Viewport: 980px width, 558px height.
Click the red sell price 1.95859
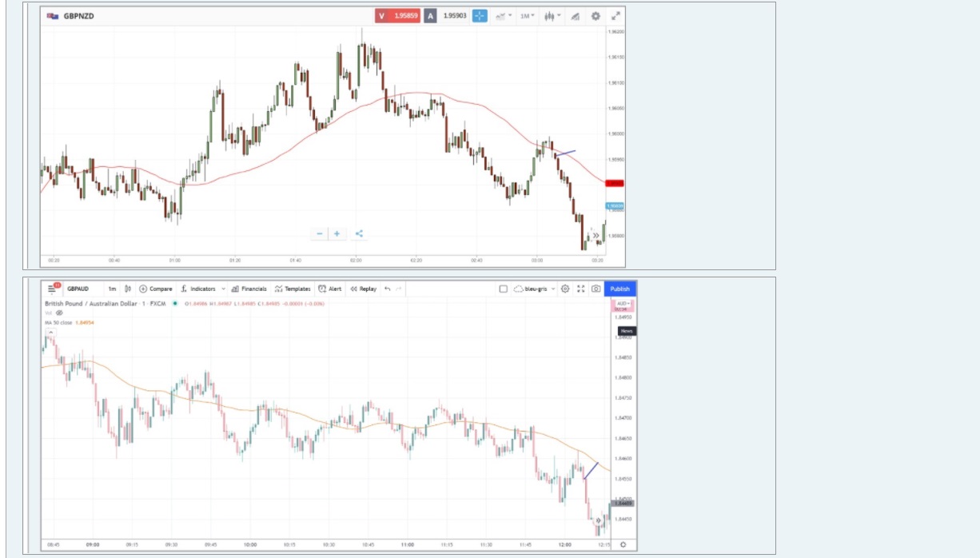point(398,16)
